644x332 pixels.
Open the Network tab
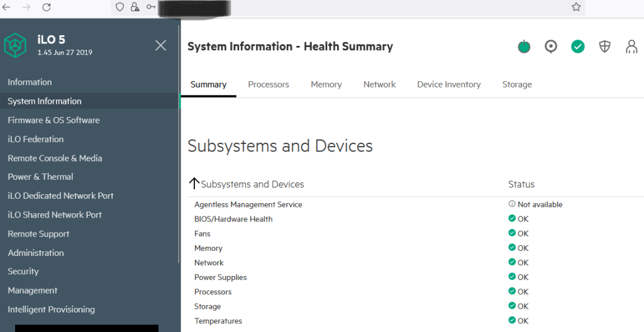pos(379,84)
